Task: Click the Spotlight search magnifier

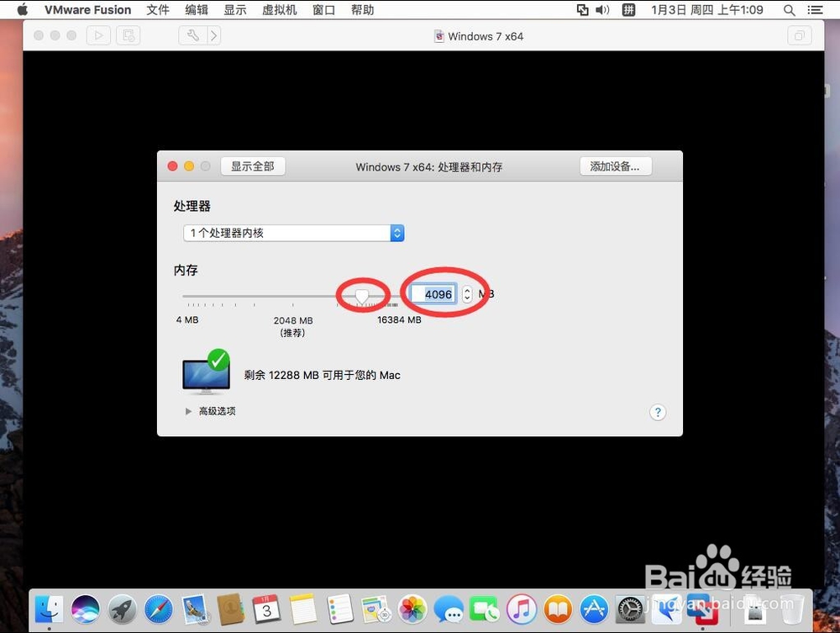Action: coord(789,9)
